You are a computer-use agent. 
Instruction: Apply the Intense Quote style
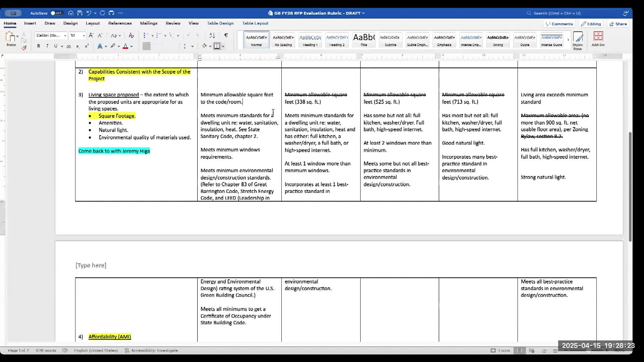coord(551,40)
